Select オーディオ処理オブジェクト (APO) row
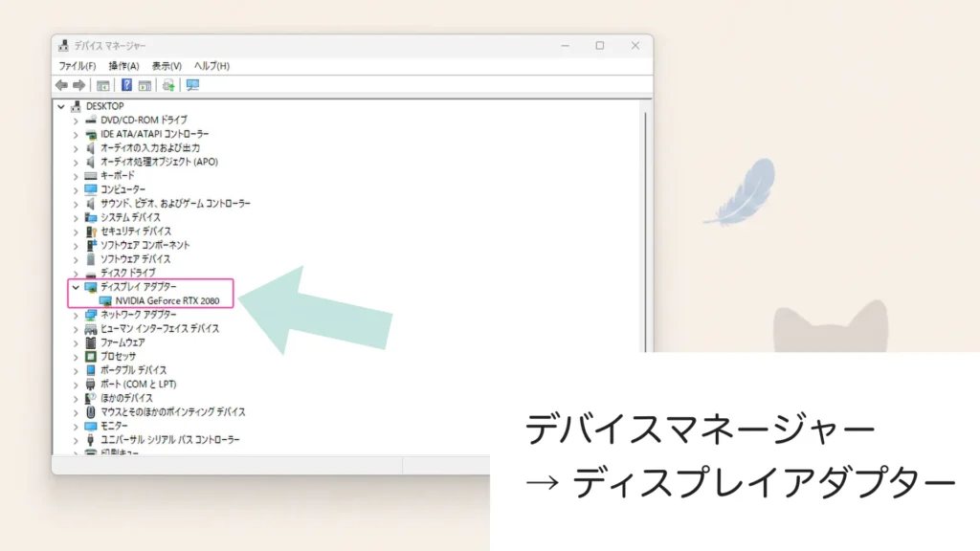980x551 pixels. pyautogui.click(x=160, y=162)
